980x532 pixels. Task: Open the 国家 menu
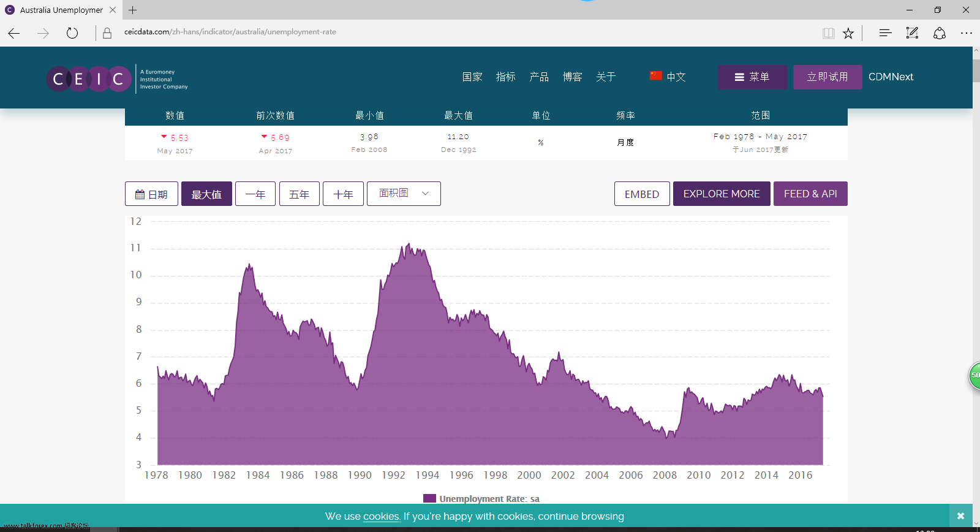(x=472, y=77)
